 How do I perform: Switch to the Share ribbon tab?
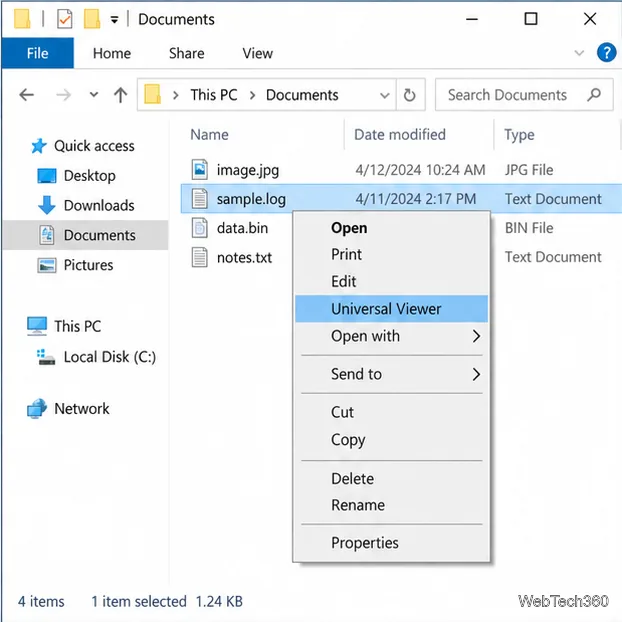pos(186,53)
